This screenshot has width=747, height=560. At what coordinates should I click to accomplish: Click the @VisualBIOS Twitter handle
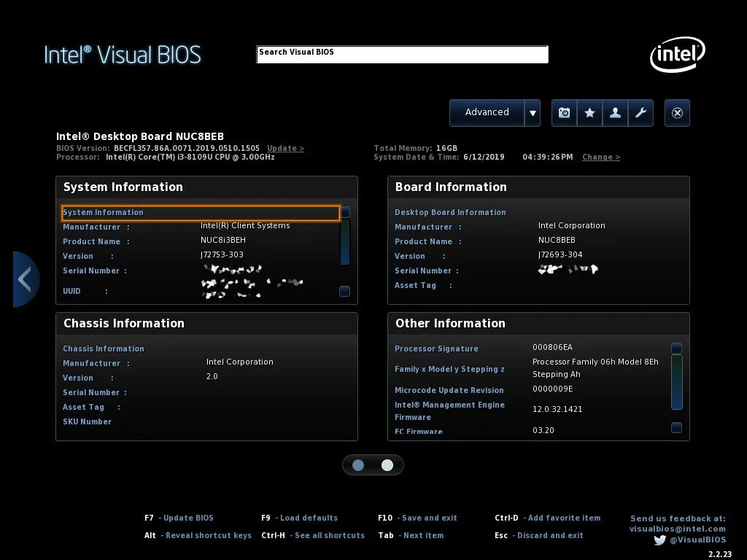pyautogui.click(x=698, y=540)
